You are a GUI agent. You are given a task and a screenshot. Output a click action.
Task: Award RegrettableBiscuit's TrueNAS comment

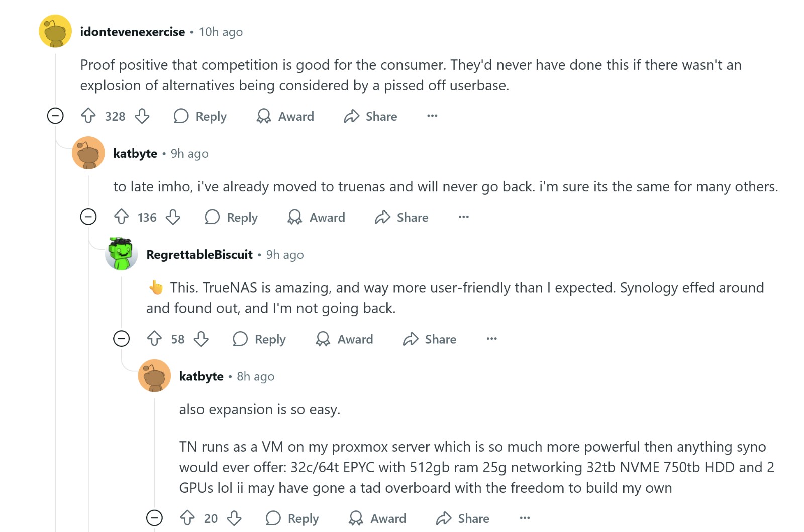[344, 339]
